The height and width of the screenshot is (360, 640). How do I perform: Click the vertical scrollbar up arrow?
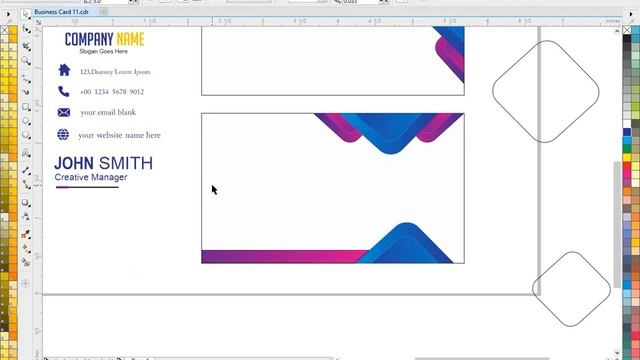tap(617, 31)
